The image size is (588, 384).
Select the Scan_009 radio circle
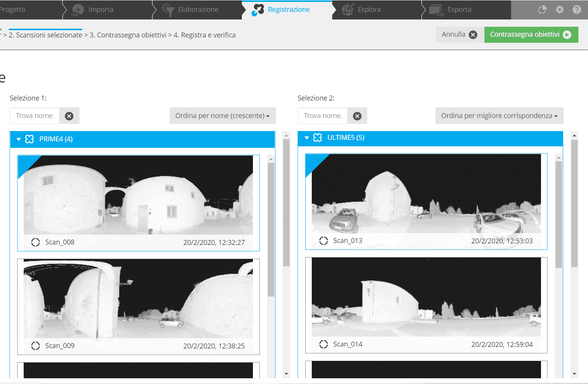pos(36,346)
